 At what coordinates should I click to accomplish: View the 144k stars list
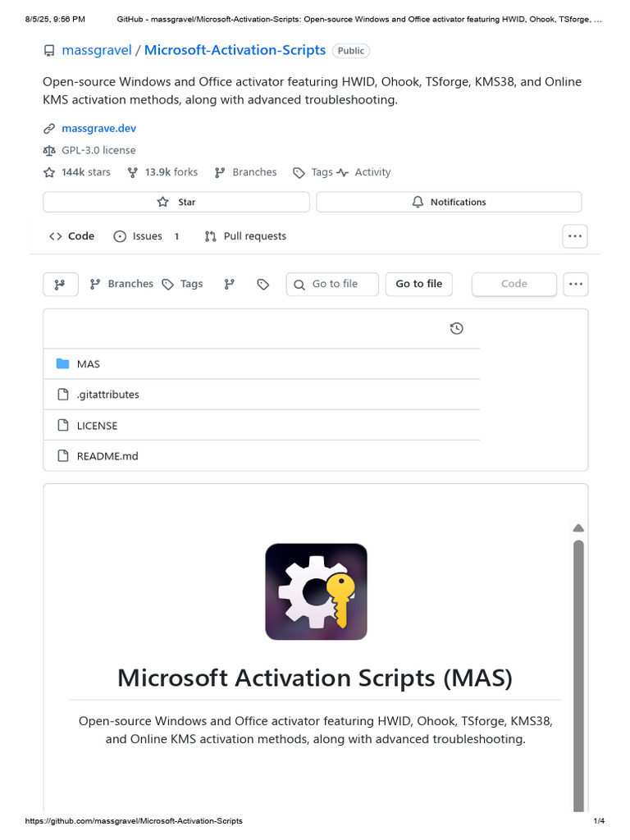(x=85, y=172)
